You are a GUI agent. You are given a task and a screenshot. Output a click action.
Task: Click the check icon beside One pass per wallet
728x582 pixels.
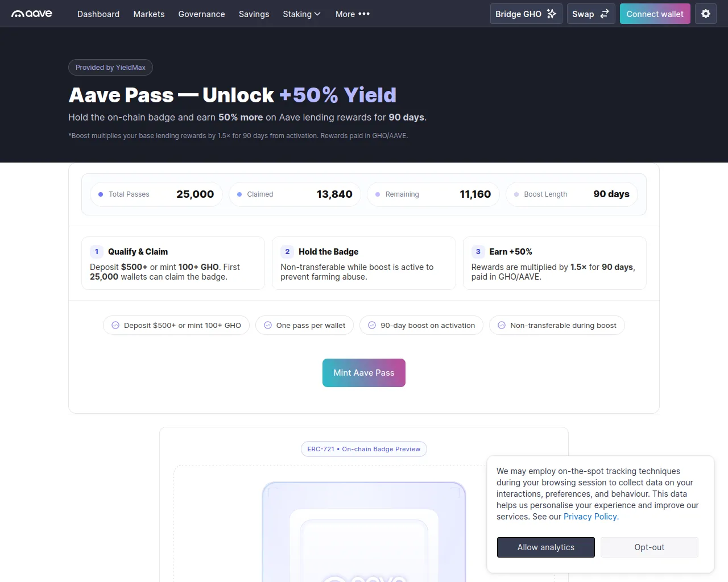pyautogui.click(x=268, y=325)
